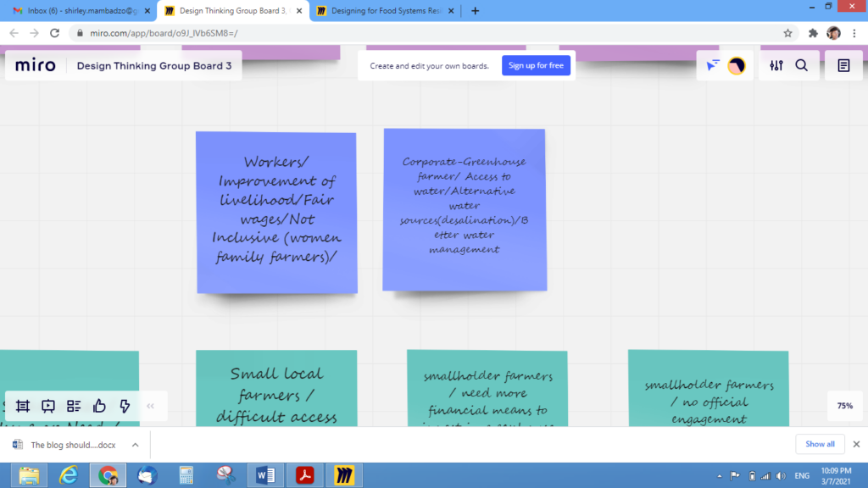Open the Miro app from the taskbar
This screenshot has height=488, width=868.
point(344,475)
